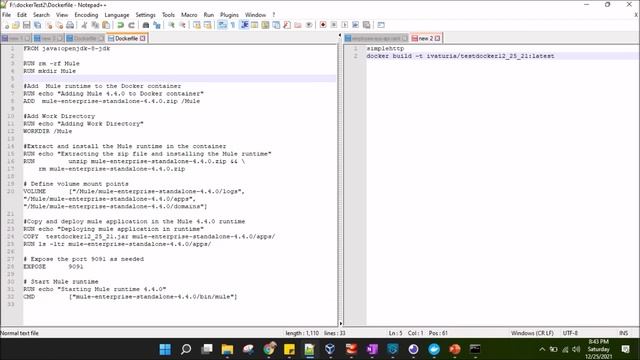Open the Document Map panel icon
This screenshot has width=640, height=360.
(x=265, y=25)
